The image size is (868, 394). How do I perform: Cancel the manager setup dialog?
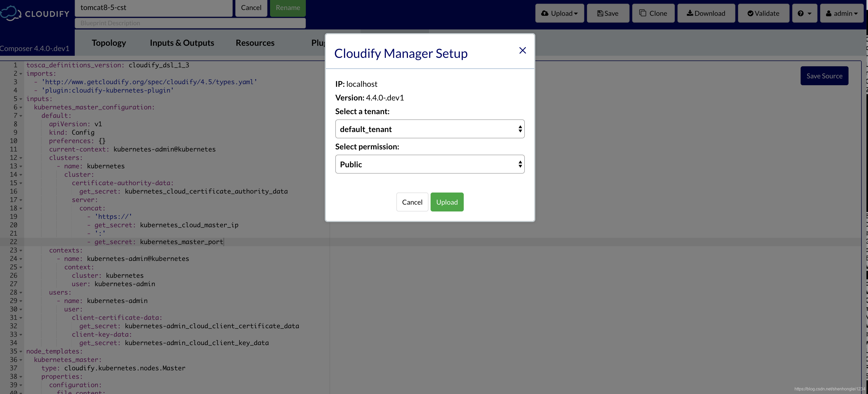(412, 202)
